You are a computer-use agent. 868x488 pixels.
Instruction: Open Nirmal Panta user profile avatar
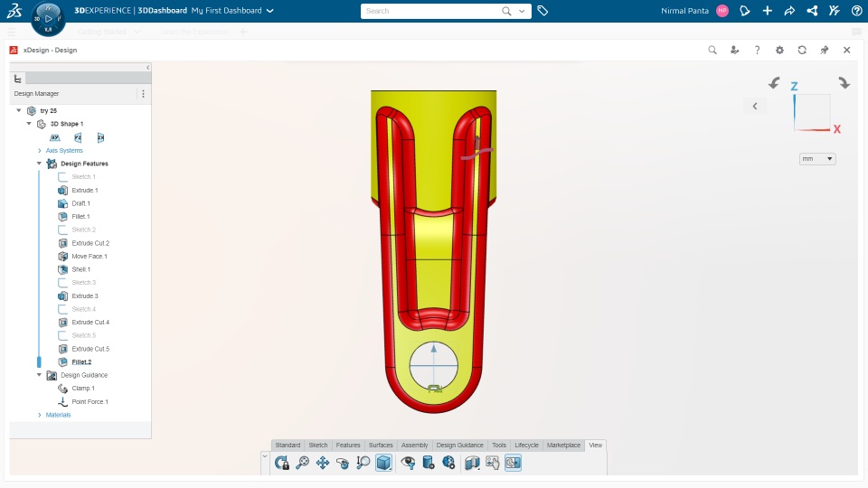coord(722,11)
